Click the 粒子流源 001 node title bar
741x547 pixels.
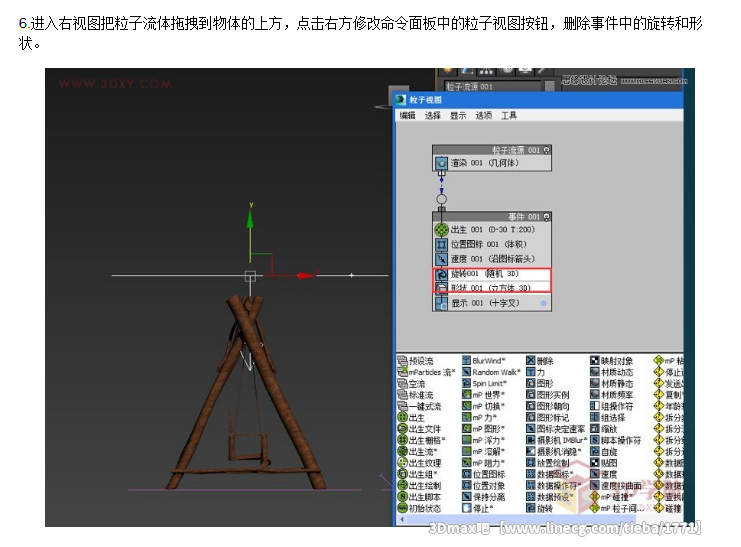[491, 150]
